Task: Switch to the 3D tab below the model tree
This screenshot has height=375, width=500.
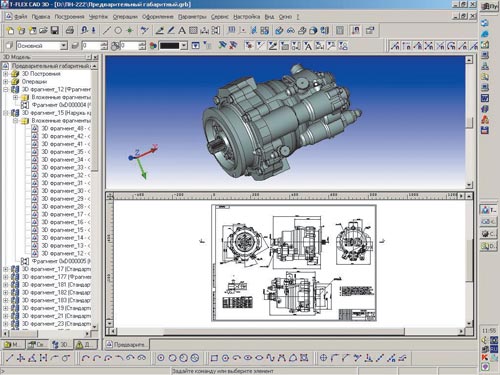Action: pyautogui.click(x=61, y=344)
